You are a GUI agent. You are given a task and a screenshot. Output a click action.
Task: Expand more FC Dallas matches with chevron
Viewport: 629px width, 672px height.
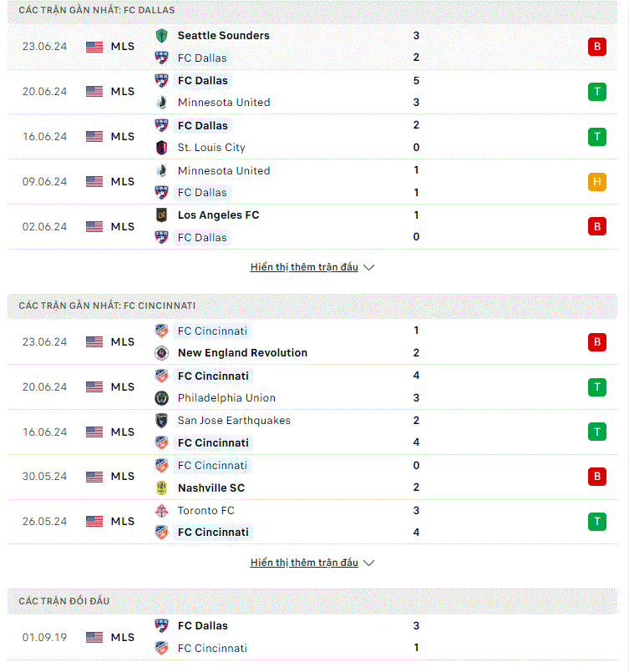click(x=368, y=268)
